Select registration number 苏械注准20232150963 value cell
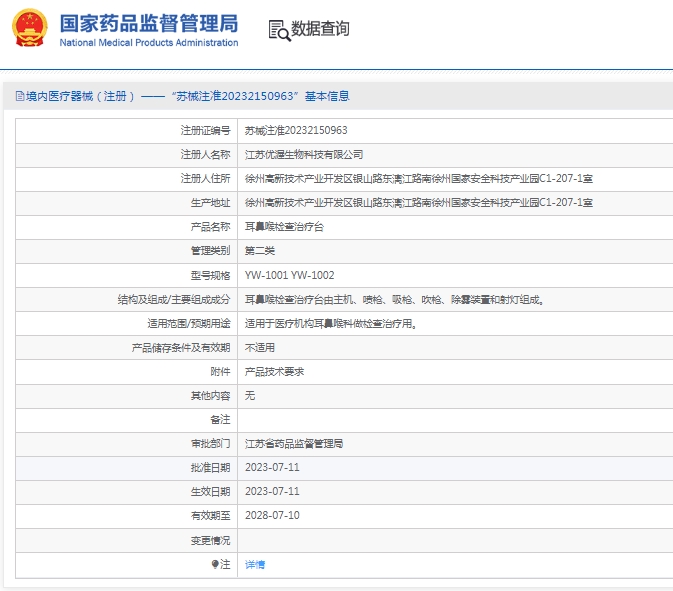The image size is (673, 591). pos(296,130)
